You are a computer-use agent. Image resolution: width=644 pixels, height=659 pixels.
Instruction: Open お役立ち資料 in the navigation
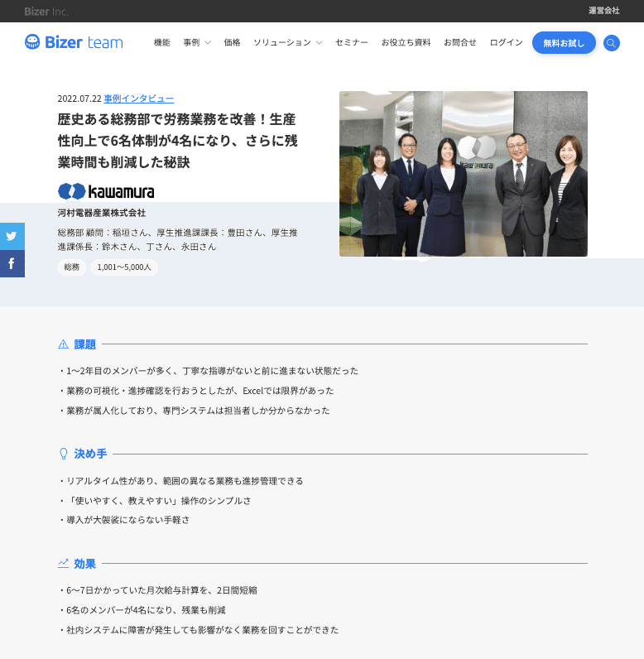point(406,42)
